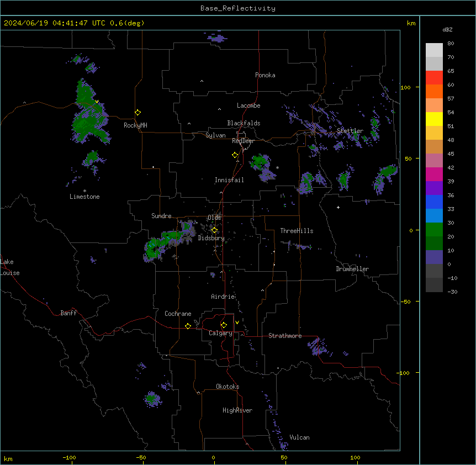Click the white asterisk above Limestone label
This screenshot has height=465, width=476.
coord(84,191)
